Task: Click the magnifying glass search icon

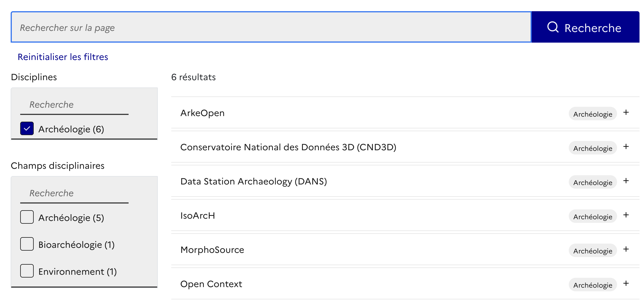Action: tap(552, 27)
